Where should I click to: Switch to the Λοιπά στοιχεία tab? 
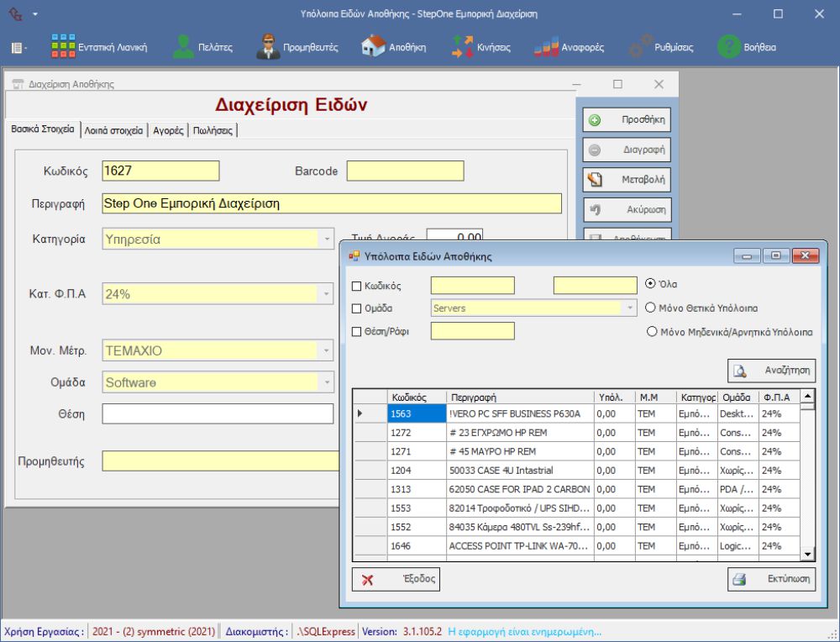tap(114, 130)
